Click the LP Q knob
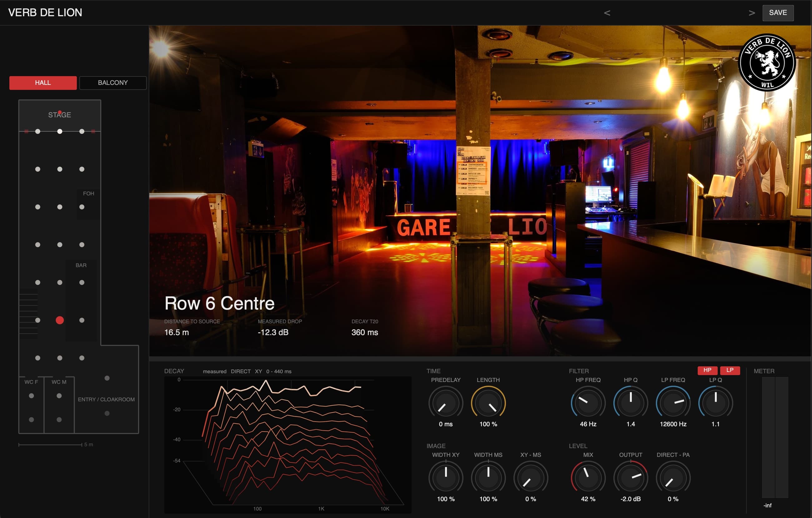 point(715,403)
